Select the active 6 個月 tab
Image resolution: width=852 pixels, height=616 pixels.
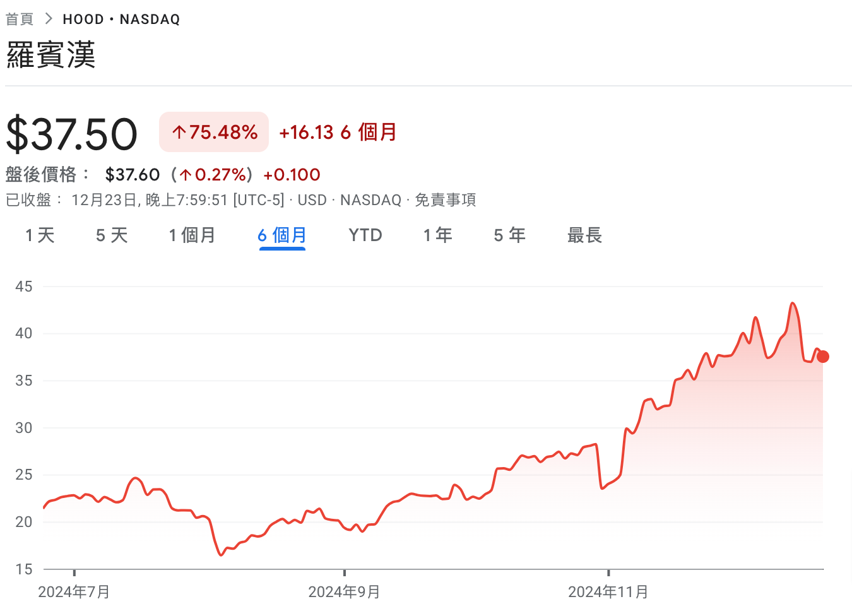pyautogui.click(x=282, y=235)
